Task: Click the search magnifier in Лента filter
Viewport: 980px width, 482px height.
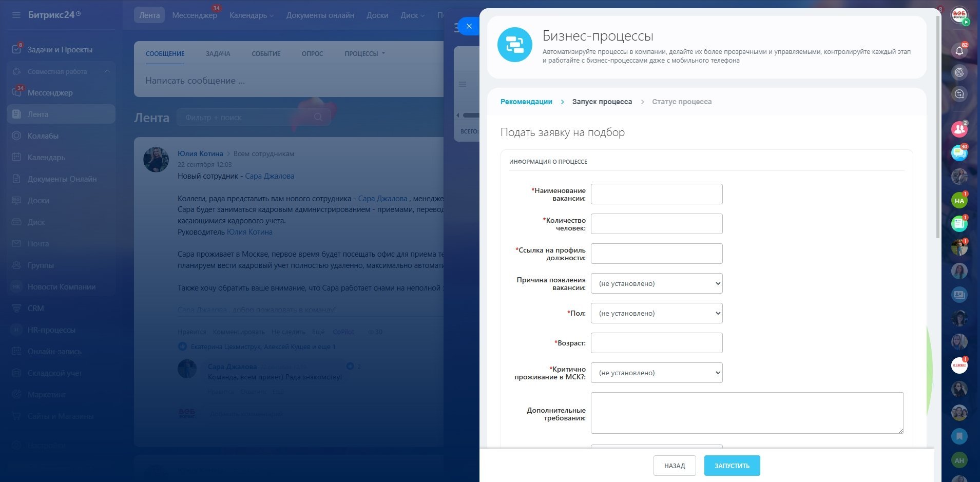Action: [318, 117]
